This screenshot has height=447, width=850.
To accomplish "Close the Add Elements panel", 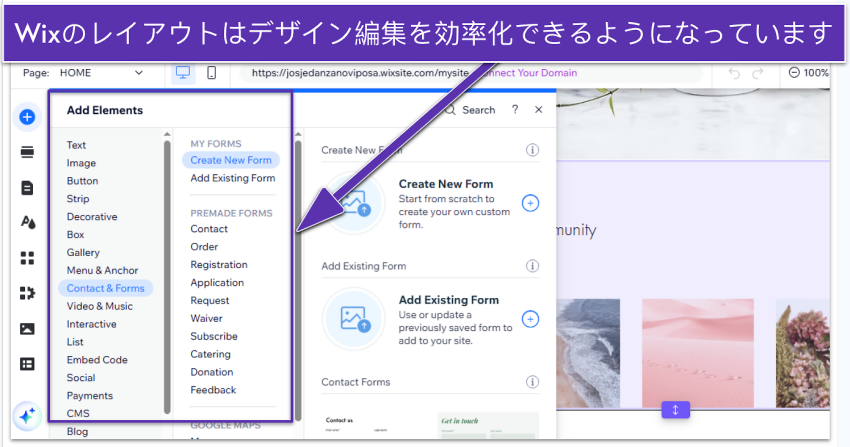I will click(x=538, y=109).
